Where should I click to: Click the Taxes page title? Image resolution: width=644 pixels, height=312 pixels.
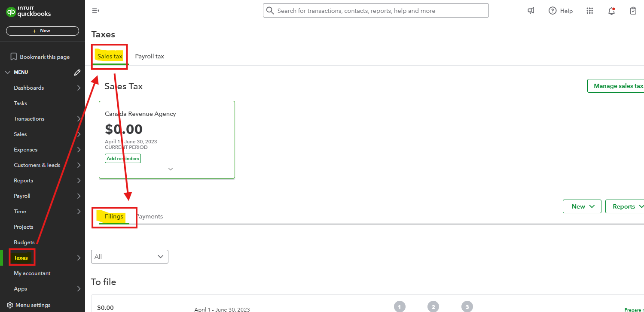coord(104,34)
